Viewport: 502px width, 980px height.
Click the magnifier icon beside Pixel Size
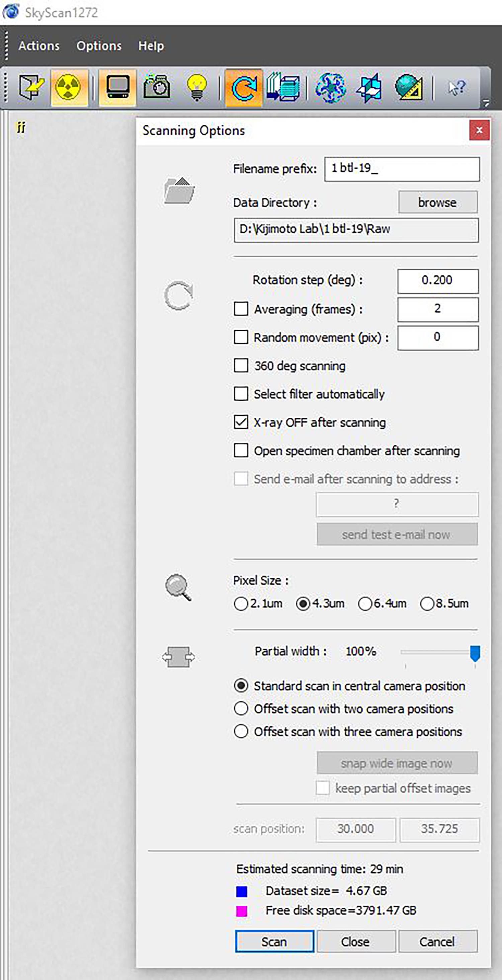[178, 587]
